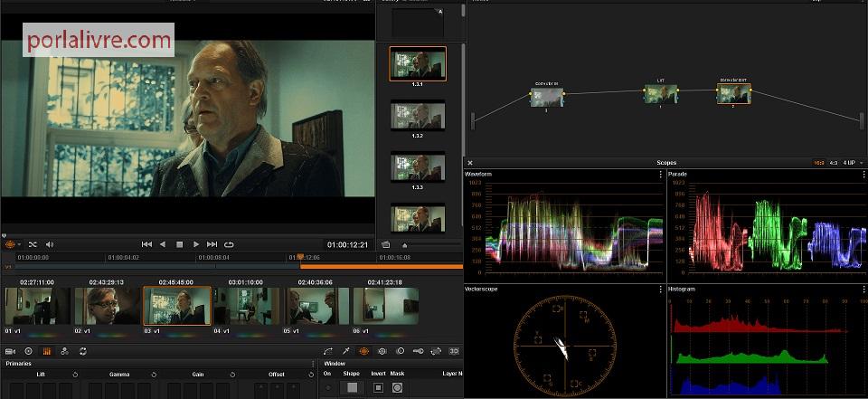
Task: Select the square Shape window button
Action: click(x=352, y=388)
